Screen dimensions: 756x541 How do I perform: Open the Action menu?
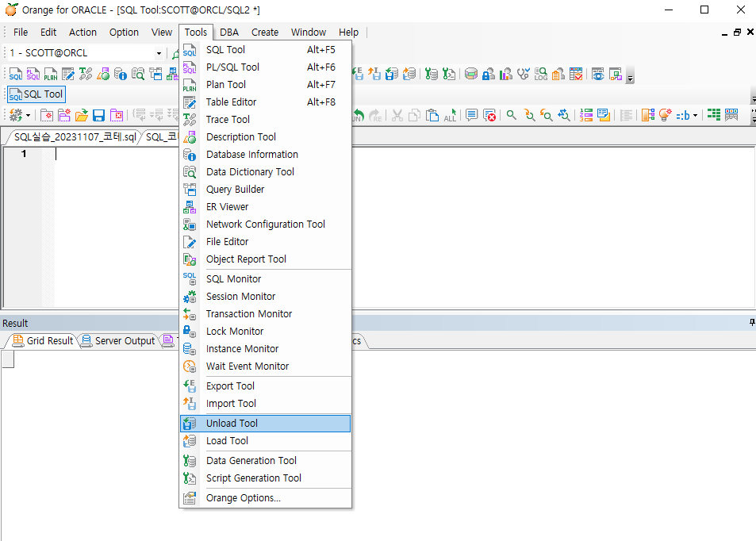(83, 33)
